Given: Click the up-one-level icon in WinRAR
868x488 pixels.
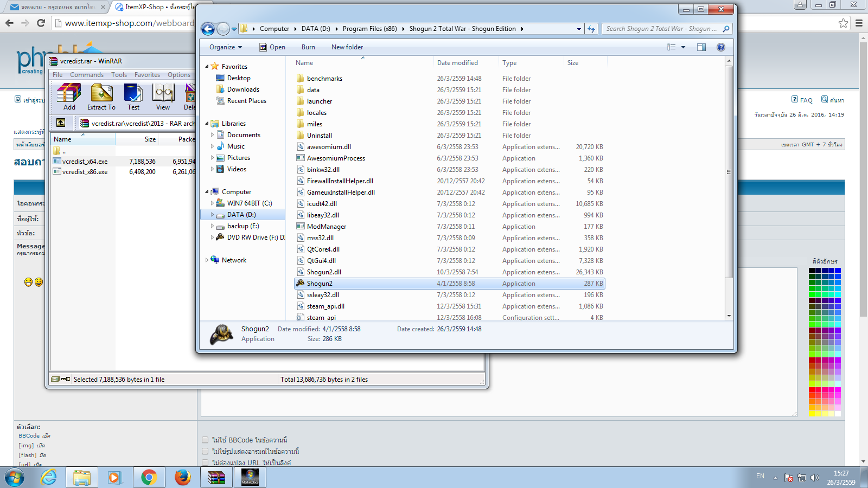Looking at the screenshot, I should pos(61,123).
